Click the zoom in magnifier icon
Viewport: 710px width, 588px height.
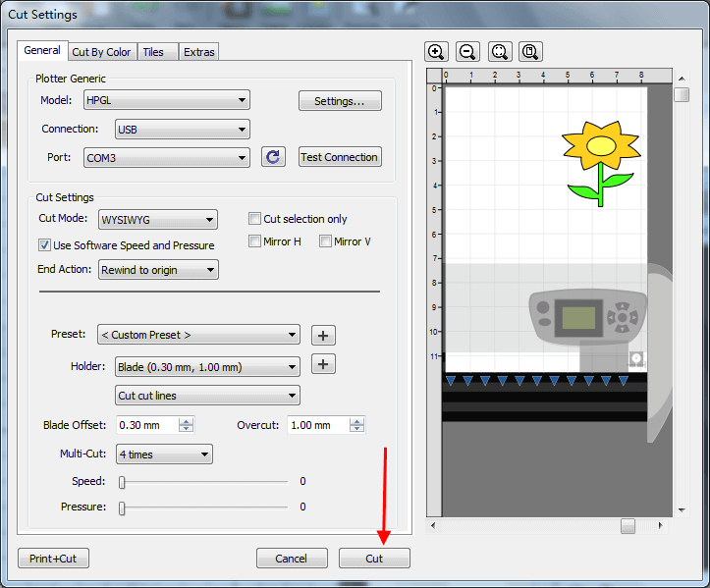coord(436,52)
